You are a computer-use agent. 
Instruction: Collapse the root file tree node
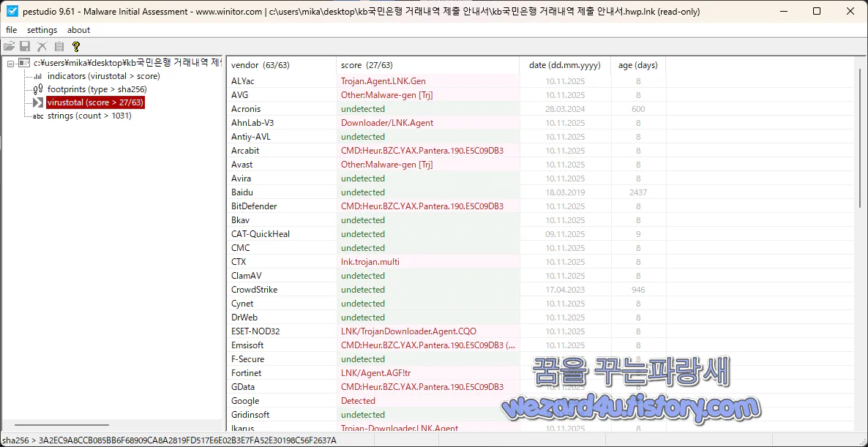[10, 63]
